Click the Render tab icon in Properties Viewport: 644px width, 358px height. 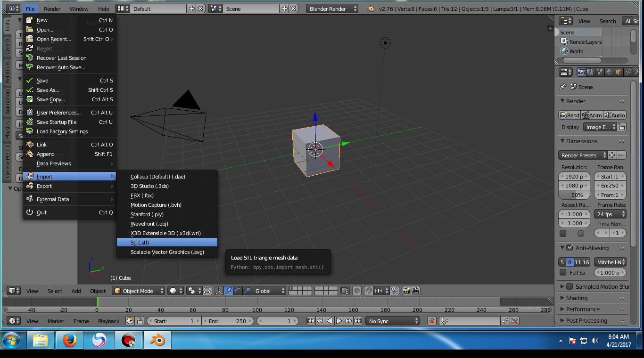click(x=581, y=72)
